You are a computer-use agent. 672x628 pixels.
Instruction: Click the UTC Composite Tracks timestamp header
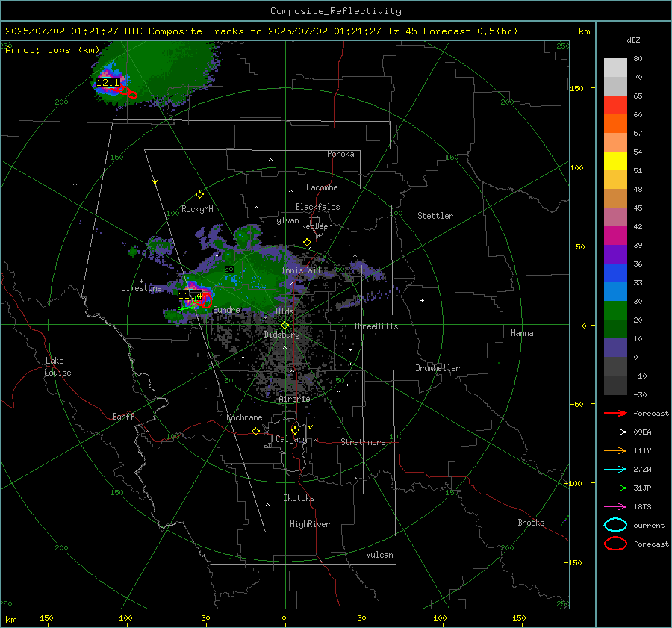pyautogui.click(x=261, y=31)
